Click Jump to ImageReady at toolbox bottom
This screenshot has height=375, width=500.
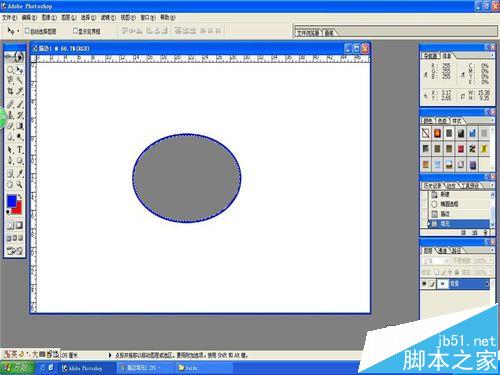click(x=15, y=251)
